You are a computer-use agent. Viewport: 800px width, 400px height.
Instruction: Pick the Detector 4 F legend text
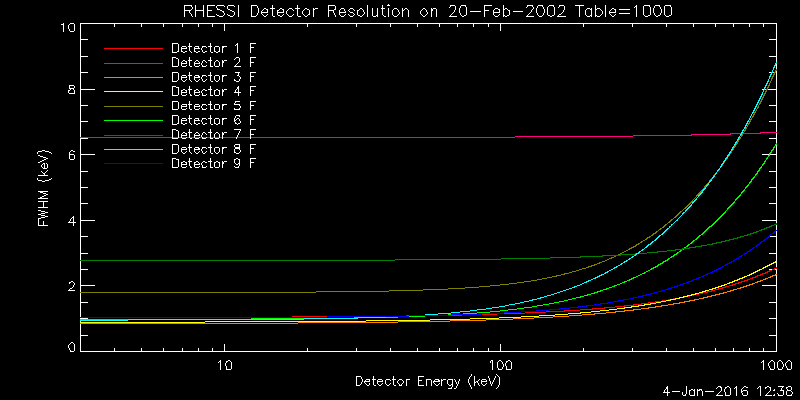(213, 91)
